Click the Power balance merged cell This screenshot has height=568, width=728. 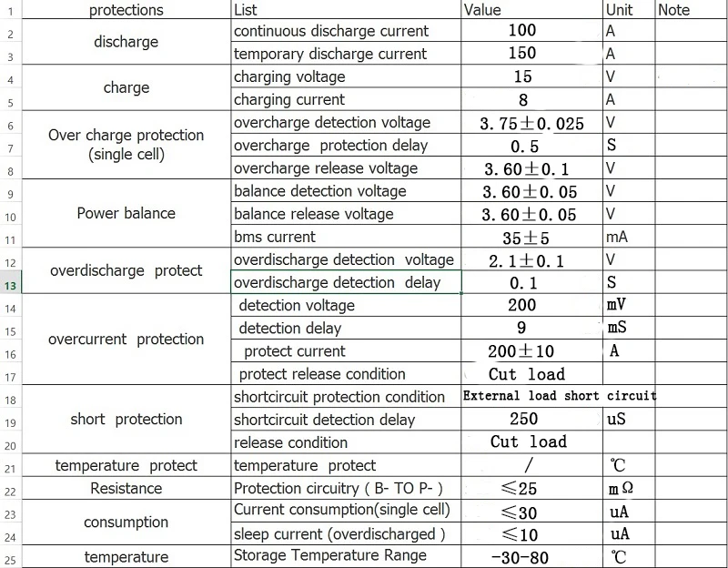[126, 214]
